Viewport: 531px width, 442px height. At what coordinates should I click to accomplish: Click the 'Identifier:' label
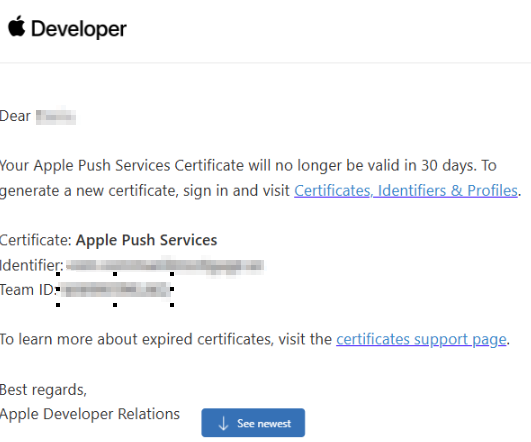point(31,265)
